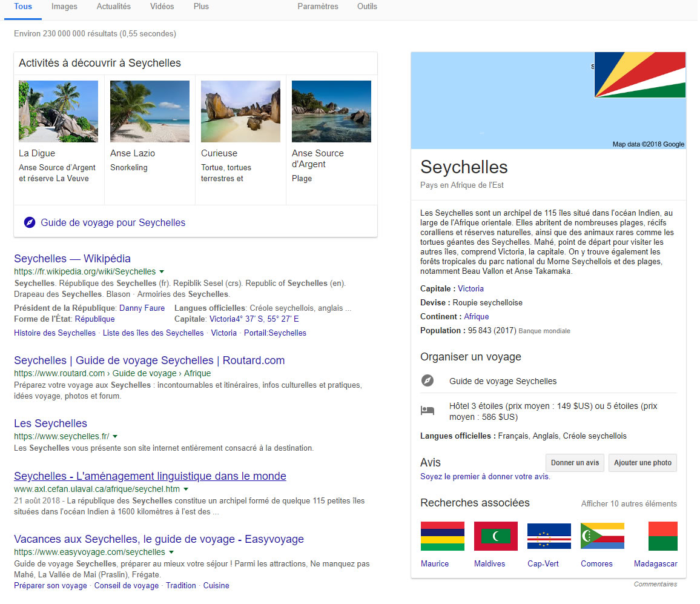Switch to the Images tab

(64, 7)
